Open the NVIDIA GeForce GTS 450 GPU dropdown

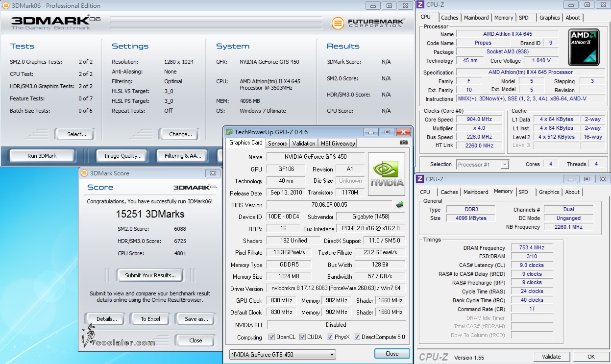tap(282, 354)
